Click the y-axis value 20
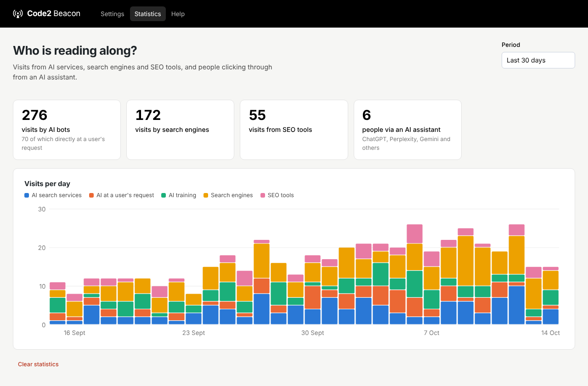The image size is (588, 386). [42, 248]
